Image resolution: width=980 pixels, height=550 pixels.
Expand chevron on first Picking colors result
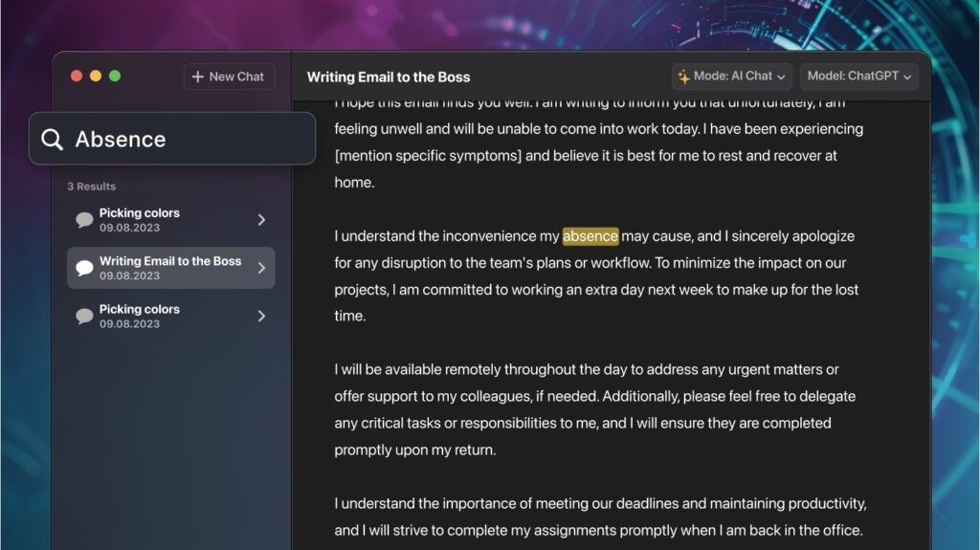click(262, 220)
